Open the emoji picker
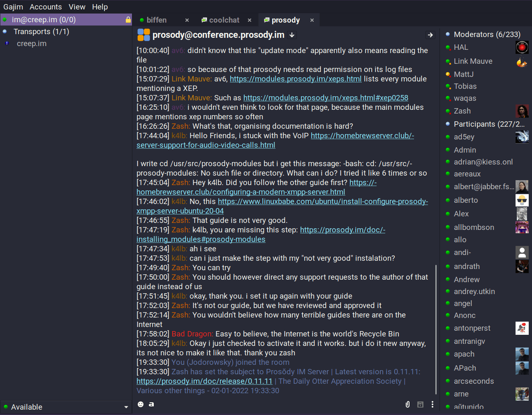 click(x=141, y=404)
